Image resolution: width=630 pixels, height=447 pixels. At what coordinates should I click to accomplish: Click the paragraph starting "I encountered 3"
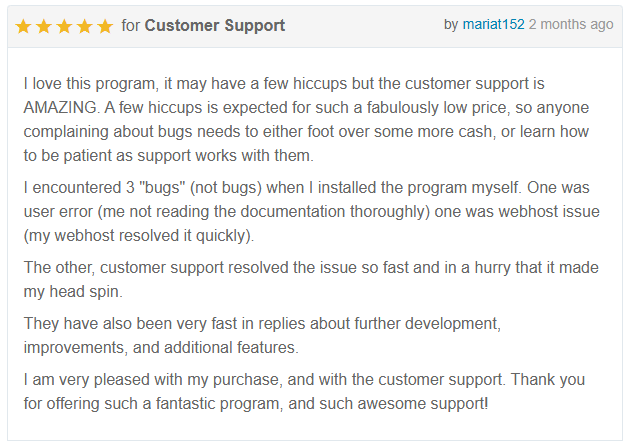tap(300, 212)
